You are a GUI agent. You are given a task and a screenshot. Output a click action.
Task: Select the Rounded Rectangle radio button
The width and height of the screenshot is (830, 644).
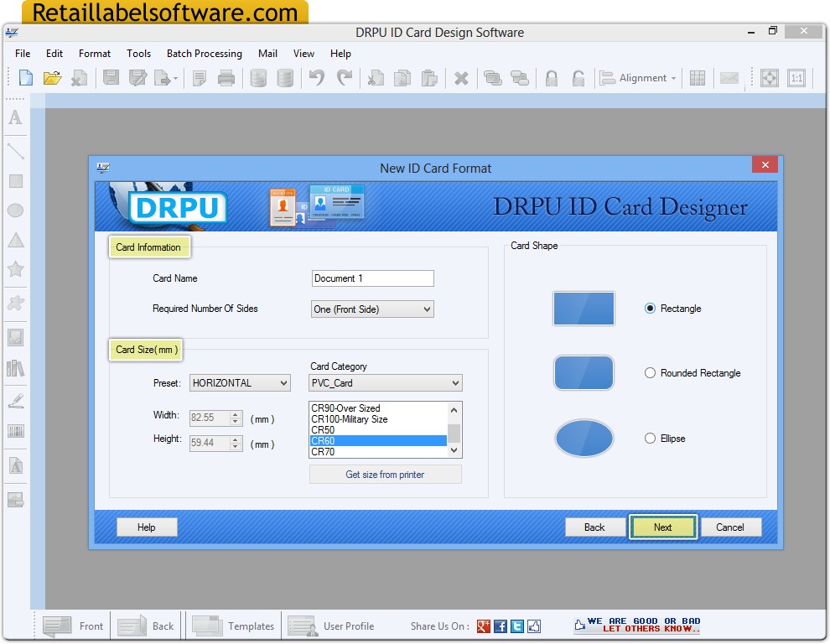[x=650, y=373]
